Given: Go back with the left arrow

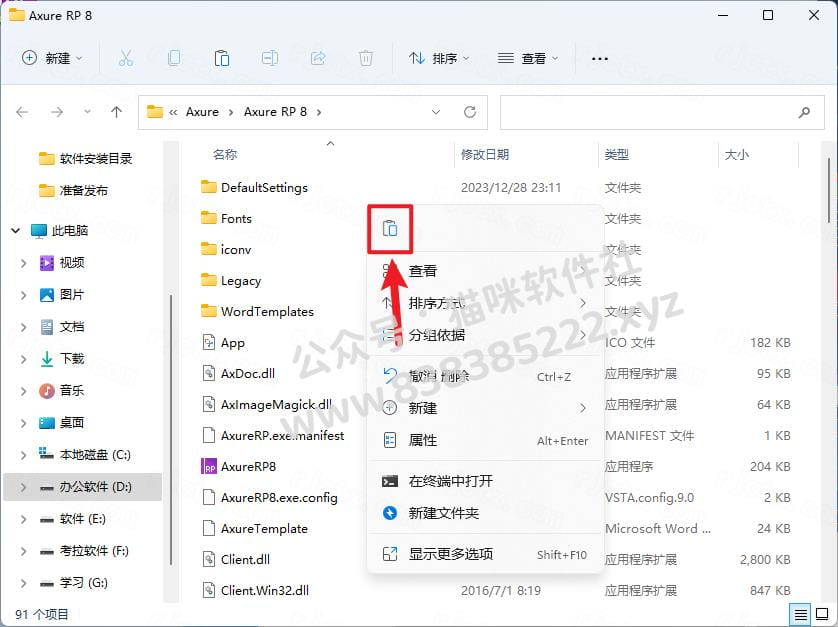Looking at the screenshot, I should [x=22, y=112].
